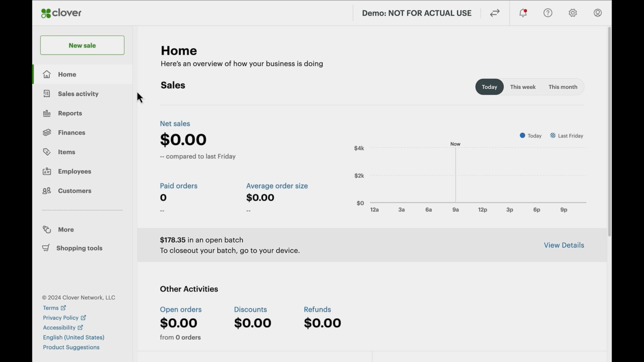Open the Paid orders link
This screenshot has height=362, width=644.
pyautogui.click(x=179, y=186)
